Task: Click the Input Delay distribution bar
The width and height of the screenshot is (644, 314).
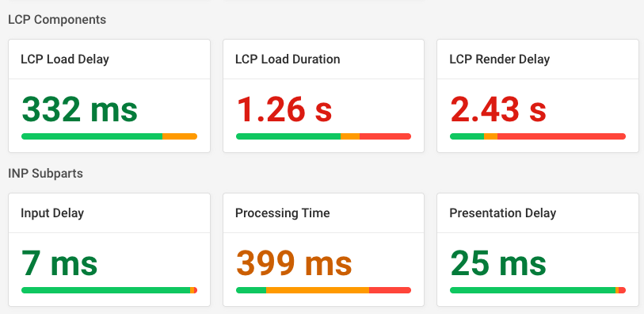Action: click(109, 290)
